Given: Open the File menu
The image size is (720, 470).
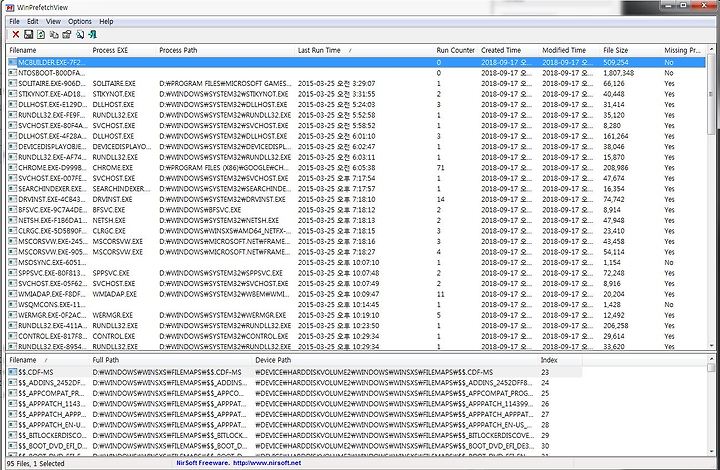Looking at the screenshot, I should click(15, 22).
